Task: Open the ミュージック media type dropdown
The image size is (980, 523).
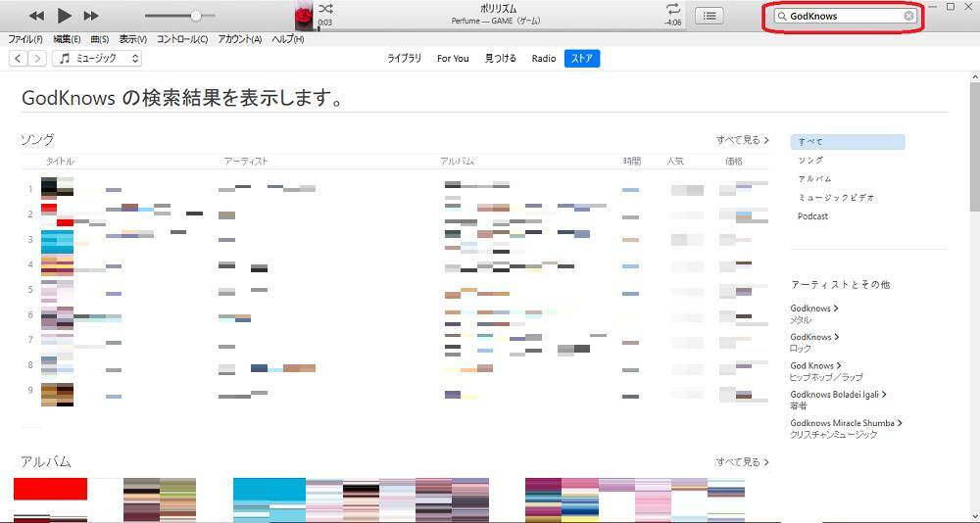Action: click(x=97, y=59)
